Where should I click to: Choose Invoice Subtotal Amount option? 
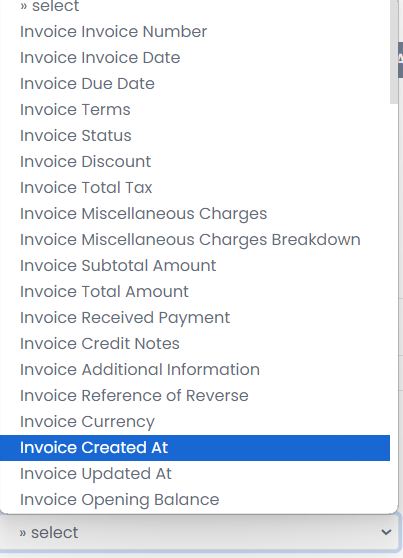pos(195,265)
